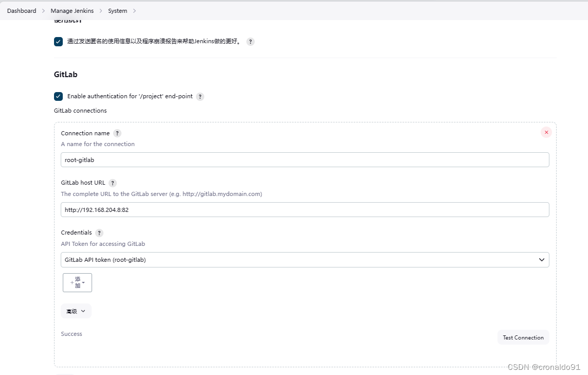Expand chevron after System breadcrumb
Image resolution: width=588 pixels, height=375 pixels.
(134, 11)
